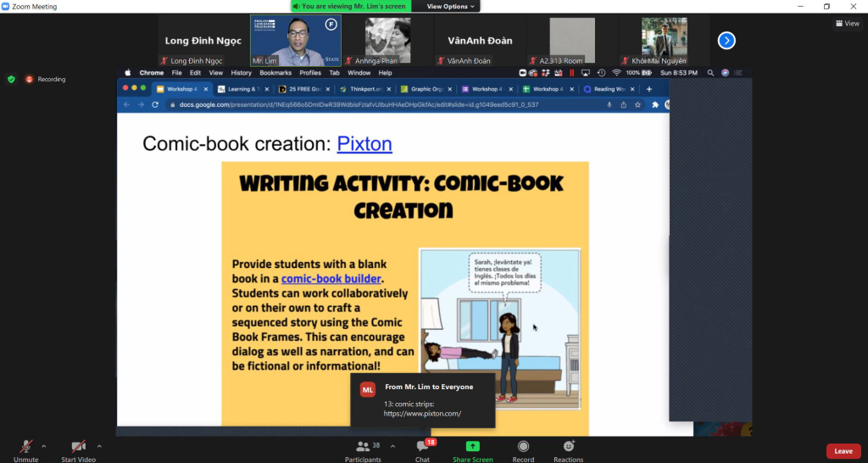
Task: Expand audio options arrow beside Unmute
Action: (44, 446)
